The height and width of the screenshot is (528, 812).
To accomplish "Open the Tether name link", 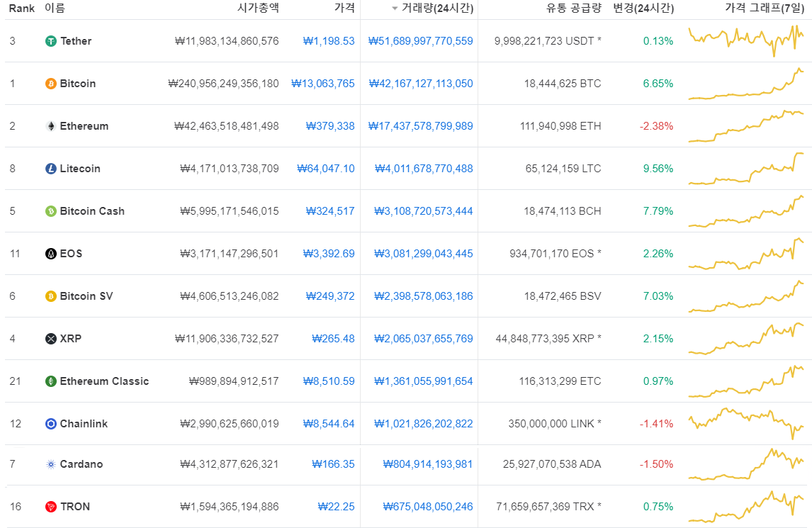I will coord(76,41).
